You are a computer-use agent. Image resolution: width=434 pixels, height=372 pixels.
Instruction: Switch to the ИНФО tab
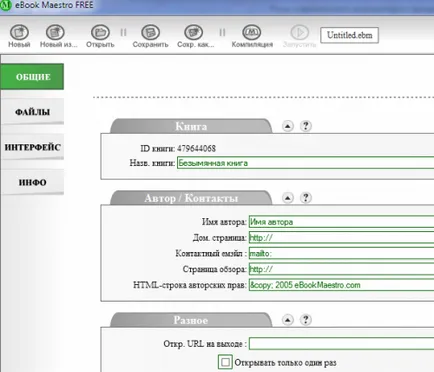pyautogui.click(x=32, y=182)
